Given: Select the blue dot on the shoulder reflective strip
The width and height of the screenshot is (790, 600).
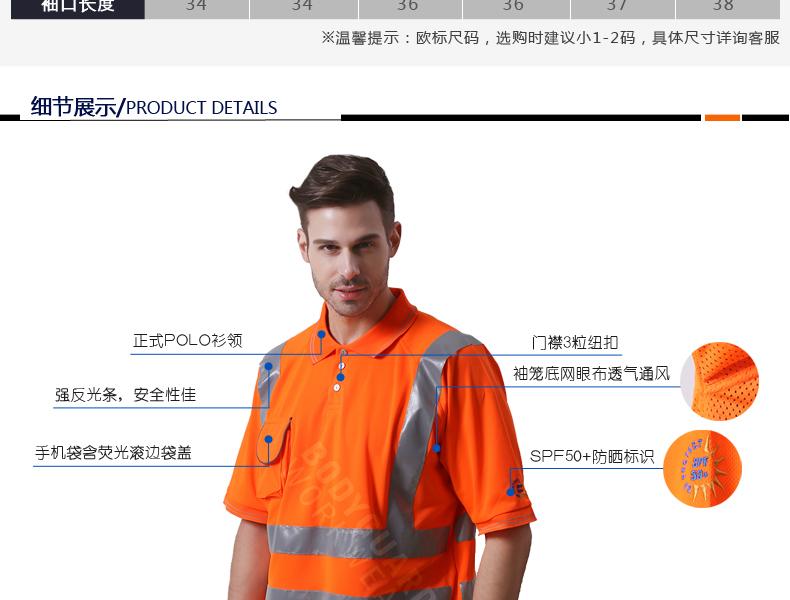Looking at the screenshot, I should coord(267,366).
